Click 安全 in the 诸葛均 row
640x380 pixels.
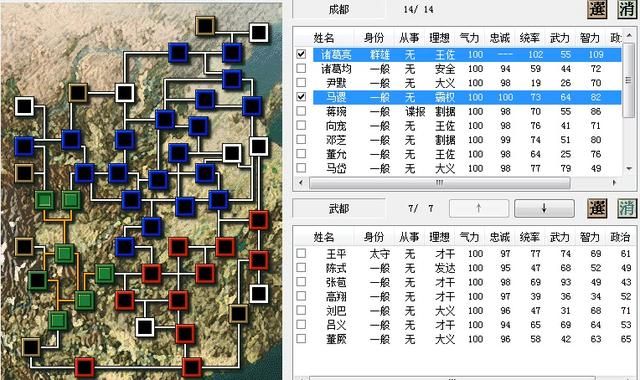445,69
